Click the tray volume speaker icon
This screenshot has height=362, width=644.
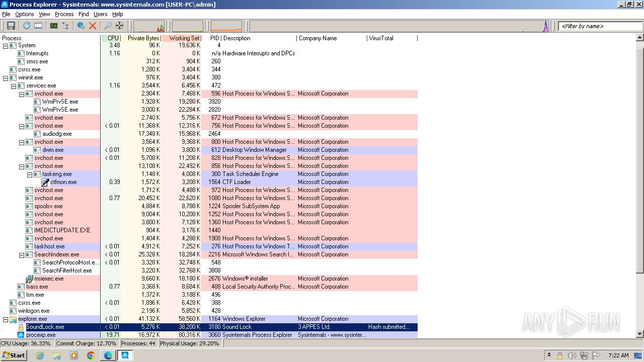[572, 355]
